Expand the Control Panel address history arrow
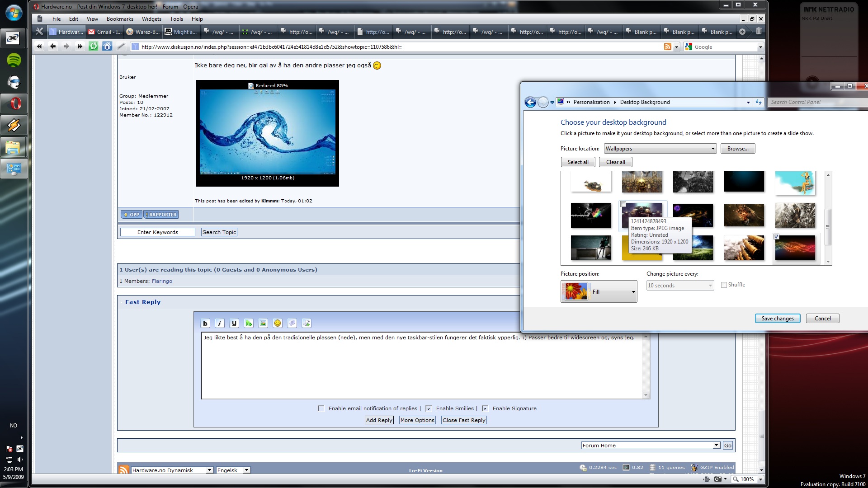Image resolution: width=868 pixels, height=488 pixels. [748, 102]
